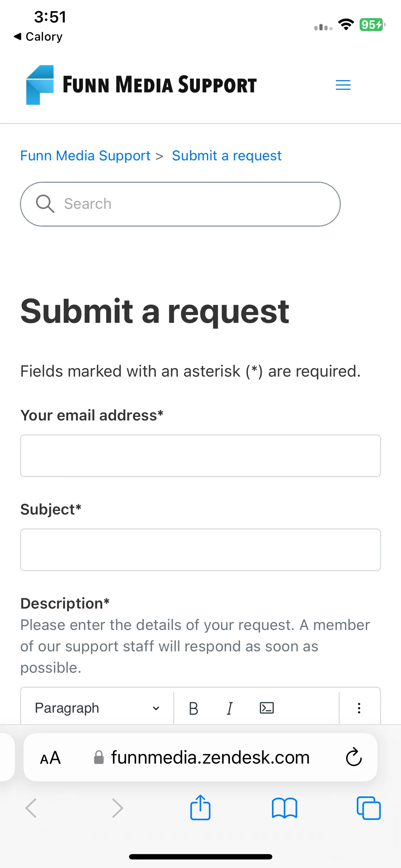Click the email address input field

point(200,456)
